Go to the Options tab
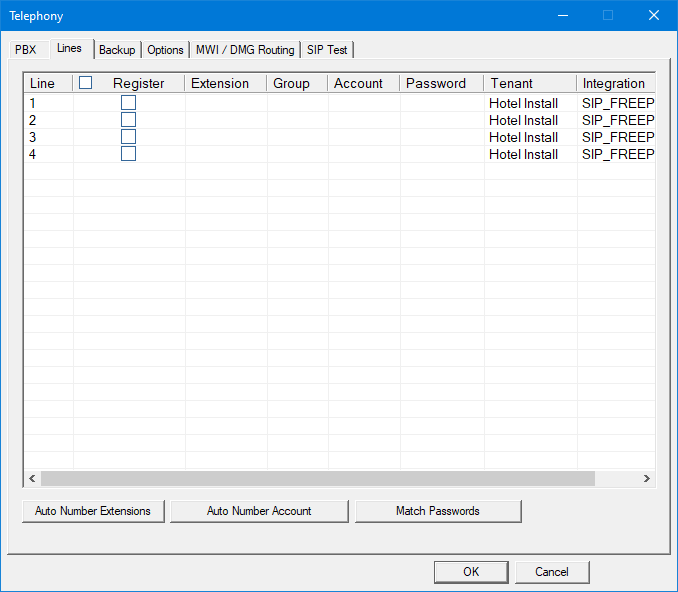The height and width of the screenshot is (592, 678). (166, 50)
